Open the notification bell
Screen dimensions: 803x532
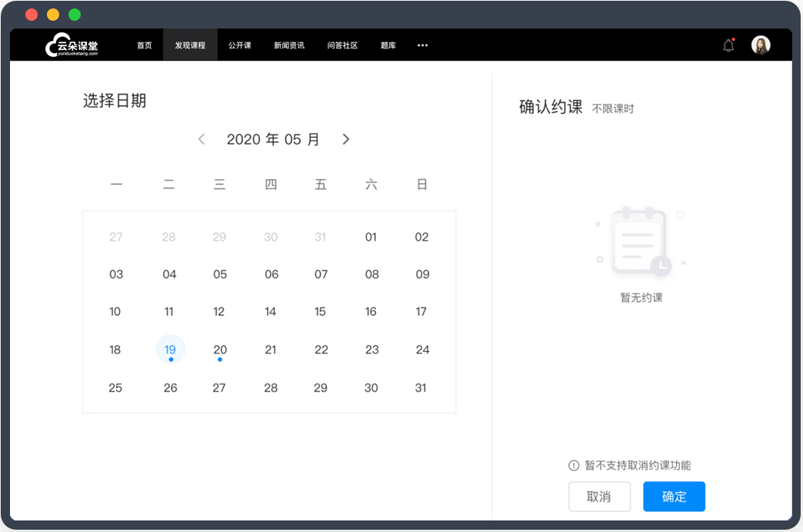coord(728,45)
